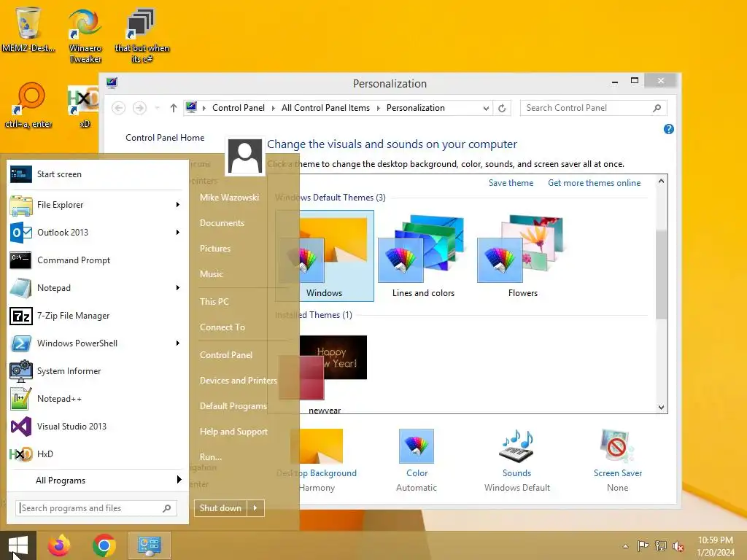Open MEMZ-Dest recycle bin desktop icon

(28, 29)
